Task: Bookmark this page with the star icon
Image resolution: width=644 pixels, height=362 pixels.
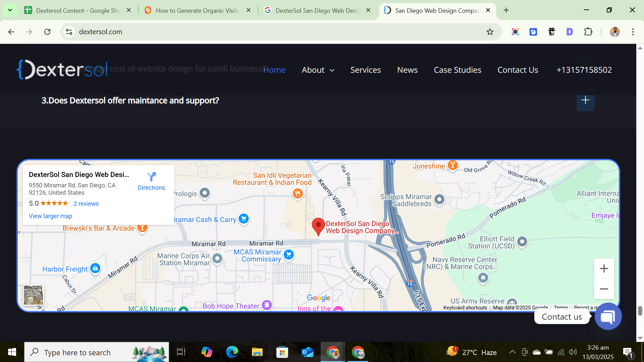Action: point(490,32)
